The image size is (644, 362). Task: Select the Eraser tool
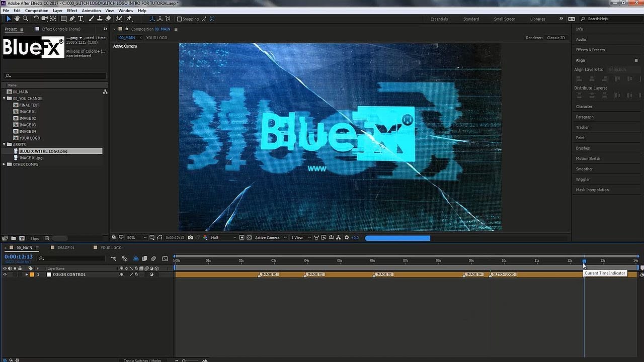click(108, 19)
